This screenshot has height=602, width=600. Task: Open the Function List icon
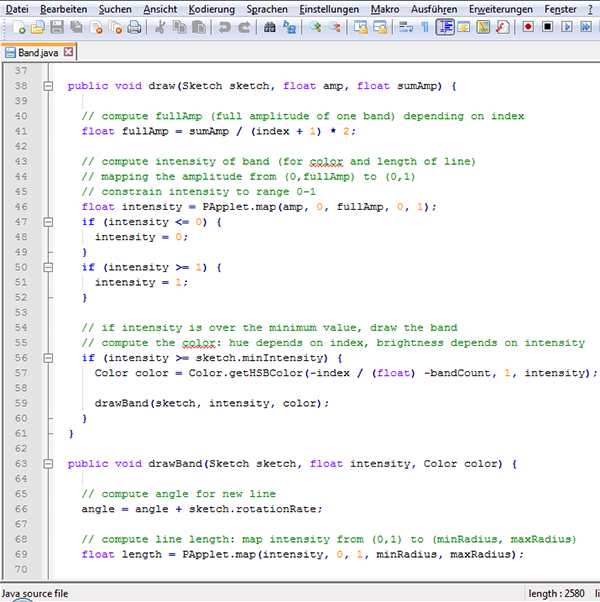(x=502, y=27)
